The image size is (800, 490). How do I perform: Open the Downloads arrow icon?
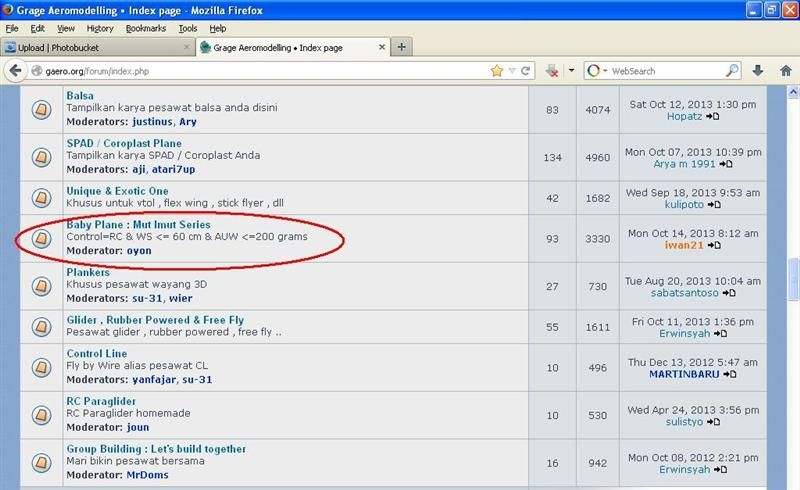click(758, 71)
